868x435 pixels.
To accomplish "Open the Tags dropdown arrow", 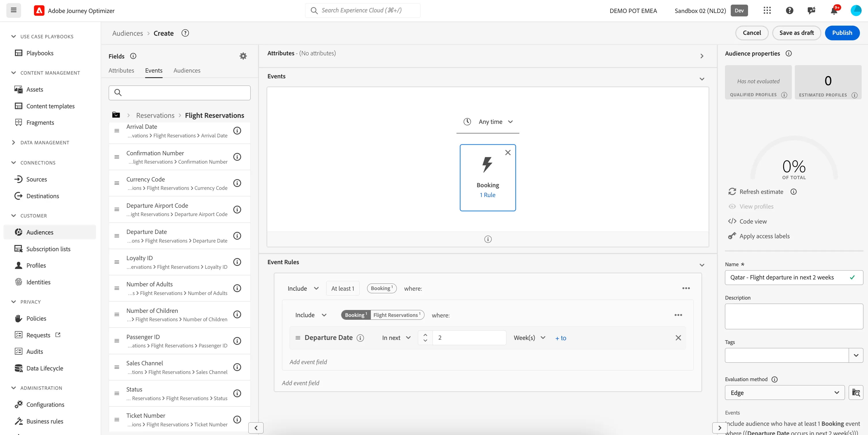I will [x=856, y=355].
